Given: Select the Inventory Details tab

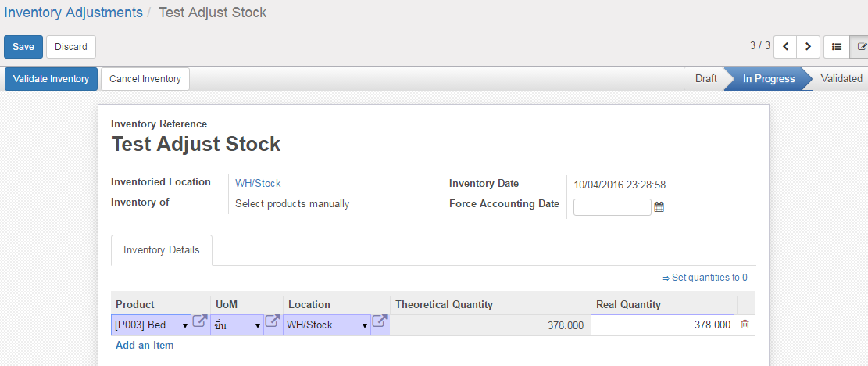Looking at the screenshot, I should coord(162,250).
